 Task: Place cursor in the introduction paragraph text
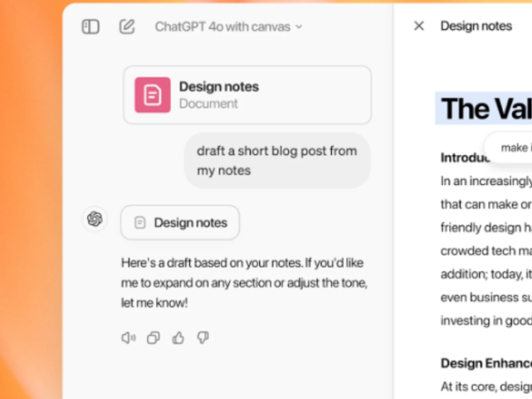point(486,227)
